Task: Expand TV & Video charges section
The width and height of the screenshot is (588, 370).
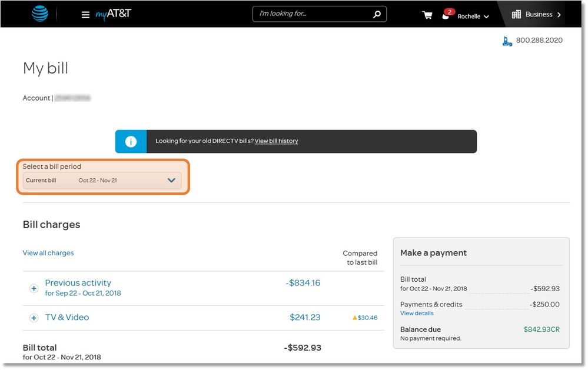Action: tap(34, 318)
